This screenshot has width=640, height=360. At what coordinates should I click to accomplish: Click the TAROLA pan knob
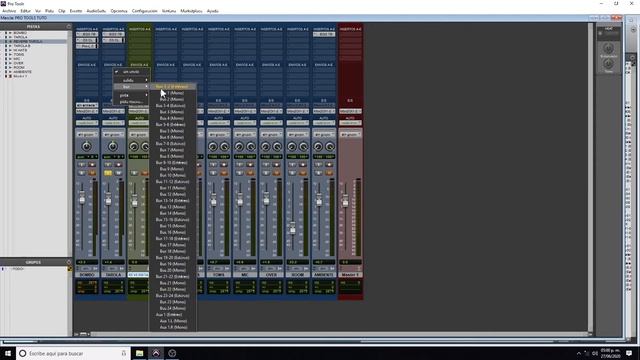pos(113,146)
